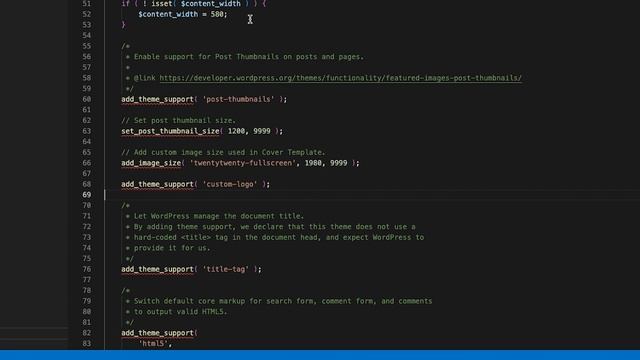
Task: Click isset( $content_width ) condition on line 51
Action: (x=200, y=4)
